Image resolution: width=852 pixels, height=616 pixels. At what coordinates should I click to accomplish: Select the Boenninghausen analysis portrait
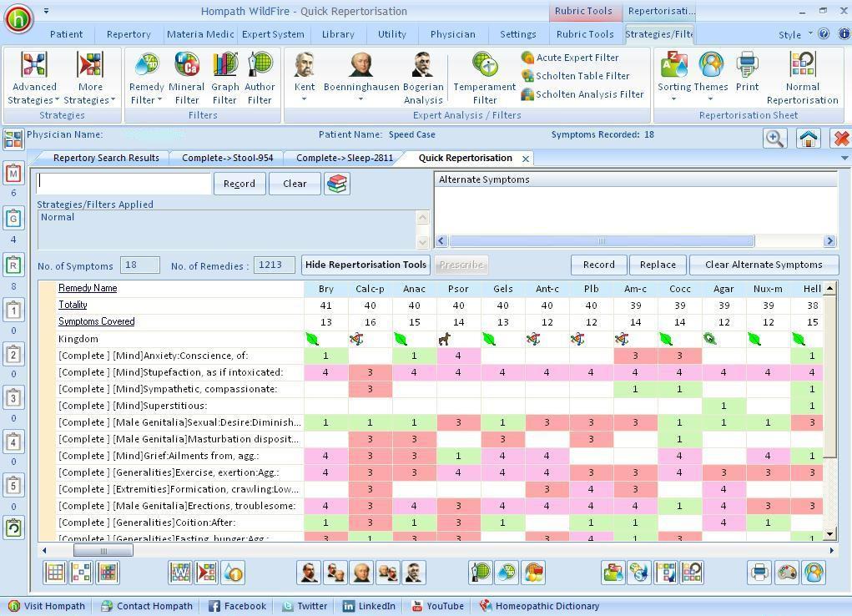(360, 65)
